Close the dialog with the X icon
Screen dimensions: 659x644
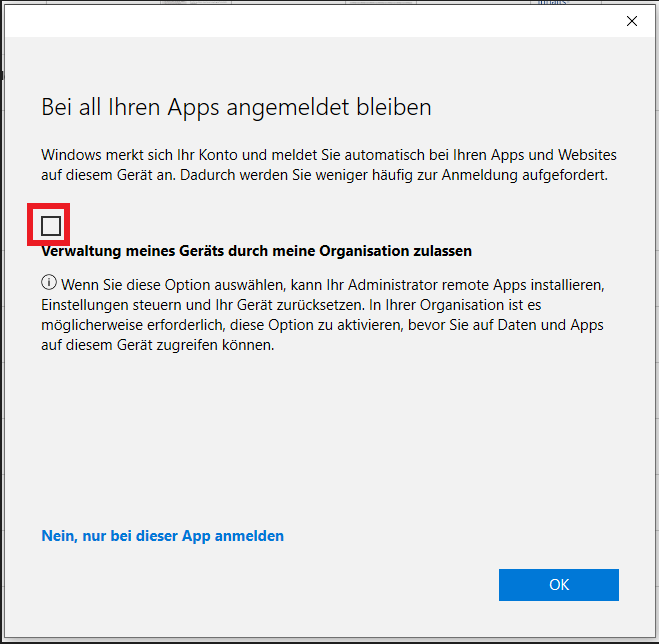(x=631, y=20)
